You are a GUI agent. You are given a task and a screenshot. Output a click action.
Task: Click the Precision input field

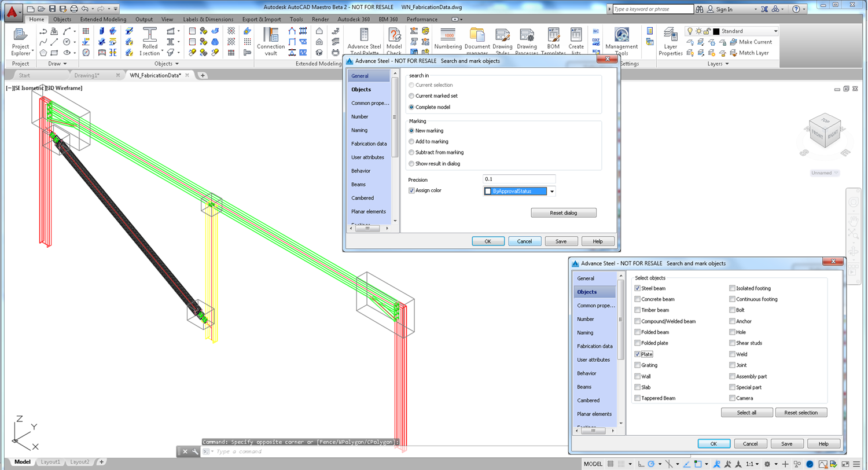[x=519, y=179]
